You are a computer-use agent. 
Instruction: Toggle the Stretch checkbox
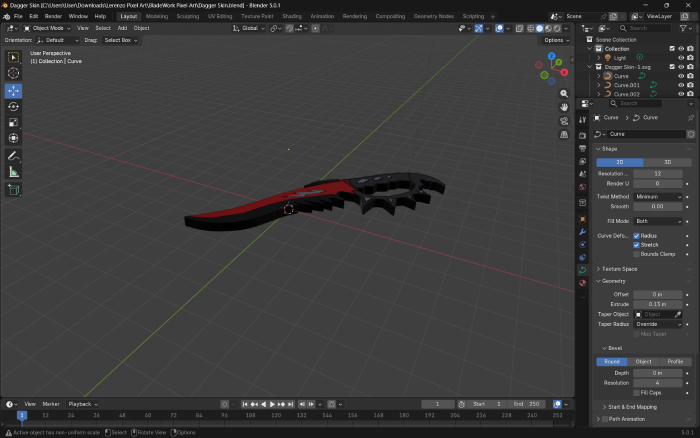(636, 245)
